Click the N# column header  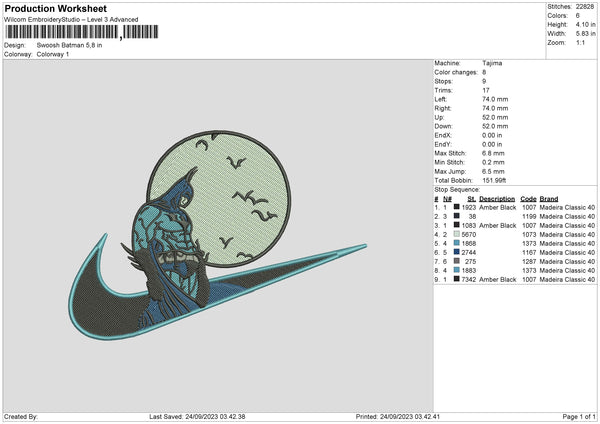pos(447,199)
